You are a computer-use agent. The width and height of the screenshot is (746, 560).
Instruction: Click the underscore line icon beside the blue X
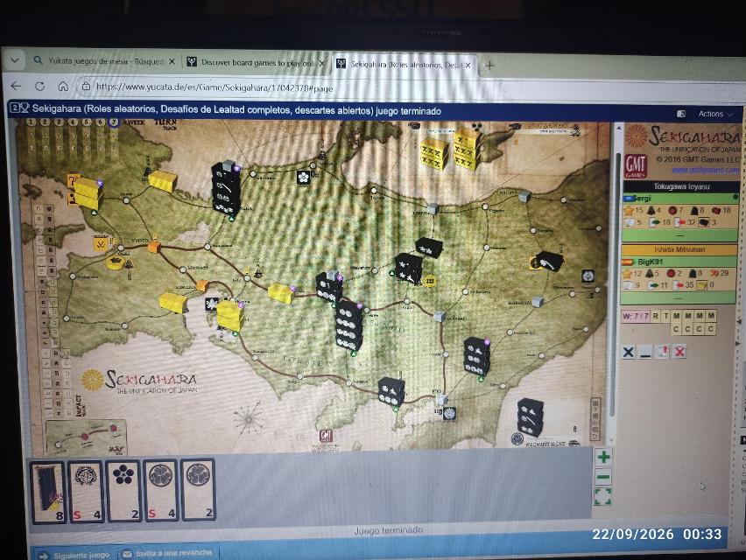tap(645, 353)
